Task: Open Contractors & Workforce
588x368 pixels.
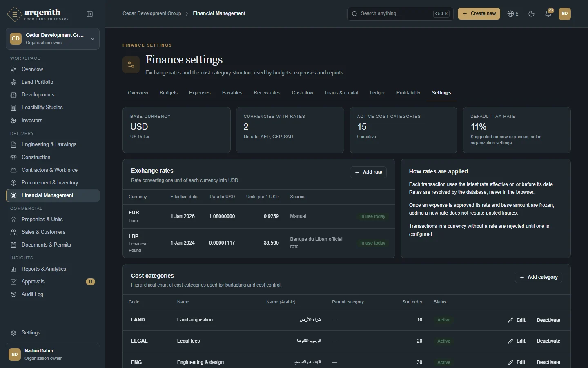Action: 53,170
